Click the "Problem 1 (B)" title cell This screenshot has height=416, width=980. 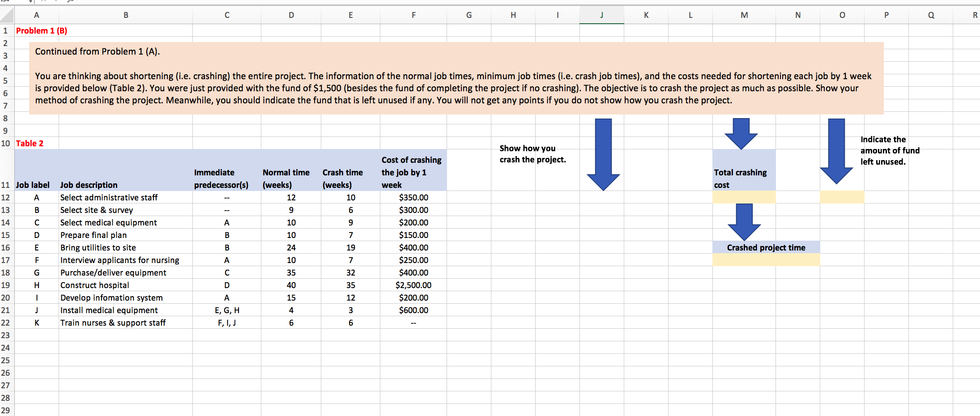pos(42,30)
